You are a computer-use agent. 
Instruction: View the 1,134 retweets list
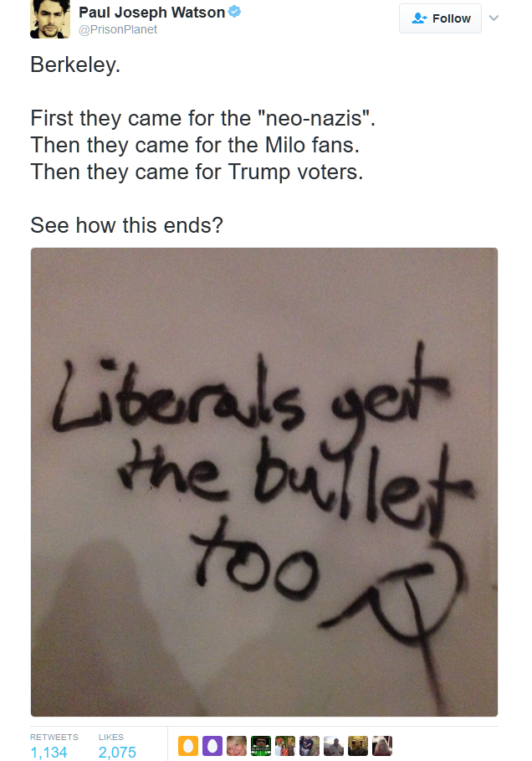pyautogui.click(x=49, y=752)
